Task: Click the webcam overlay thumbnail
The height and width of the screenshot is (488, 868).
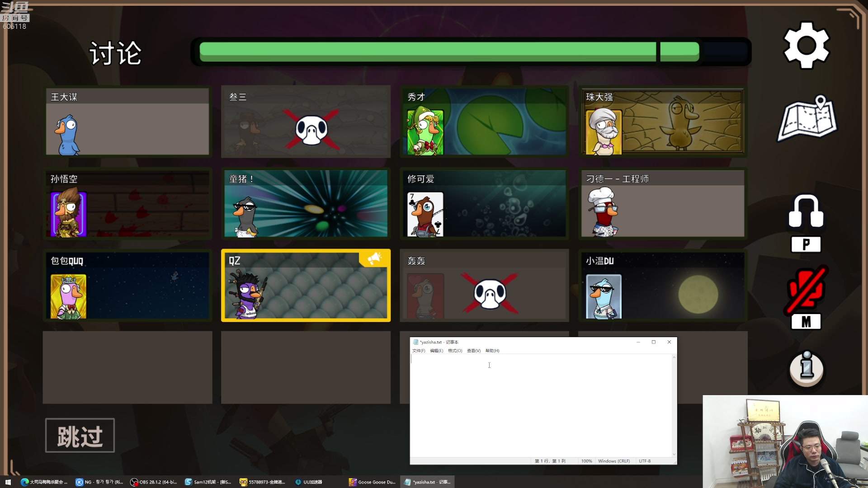Action: [x=785, y=441]
